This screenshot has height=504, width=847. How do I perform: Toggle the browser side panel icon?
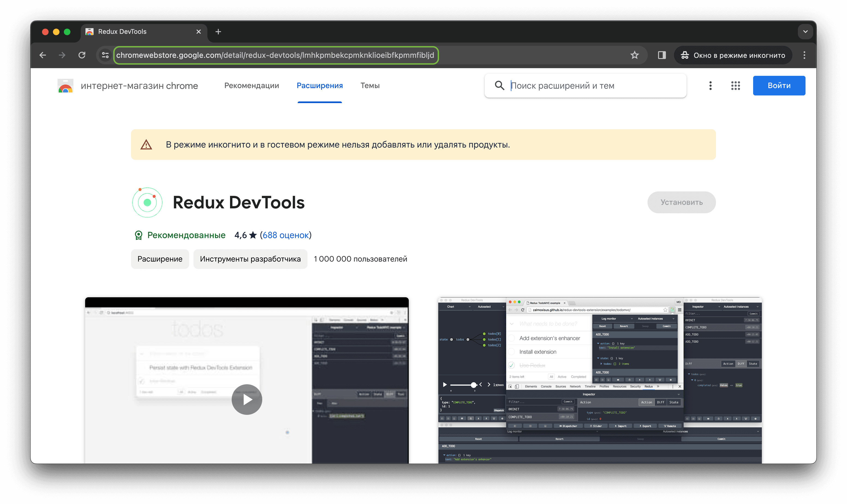[x=661, y=55]
